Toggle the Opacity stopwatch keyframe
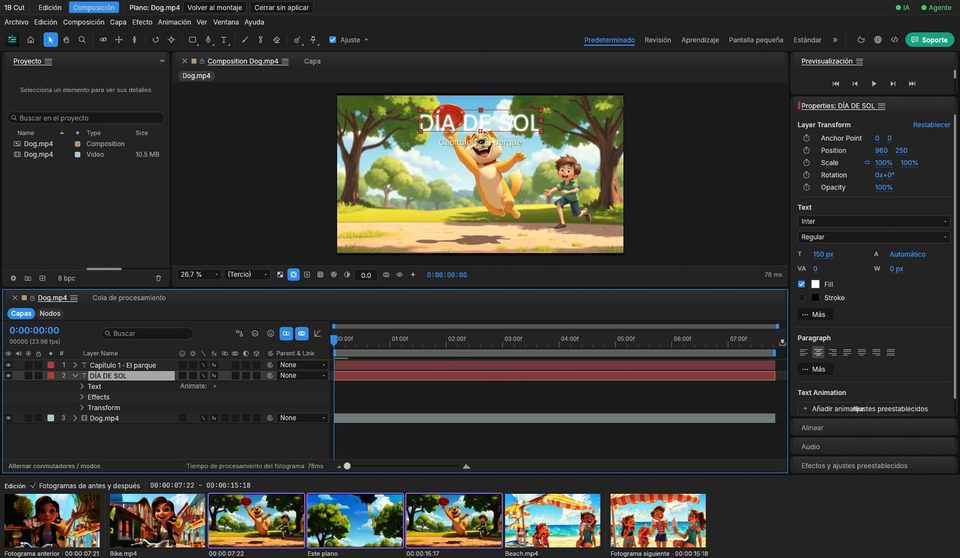The height and width of the screenshot is (558, 960). (x=806, y=187)
